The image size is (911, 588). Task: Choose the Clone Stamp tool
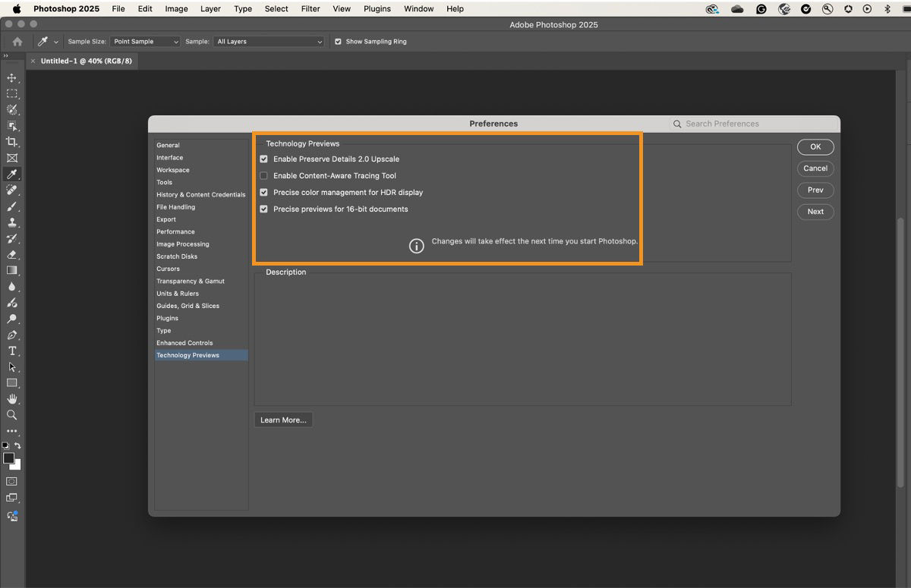coord(11,222)
